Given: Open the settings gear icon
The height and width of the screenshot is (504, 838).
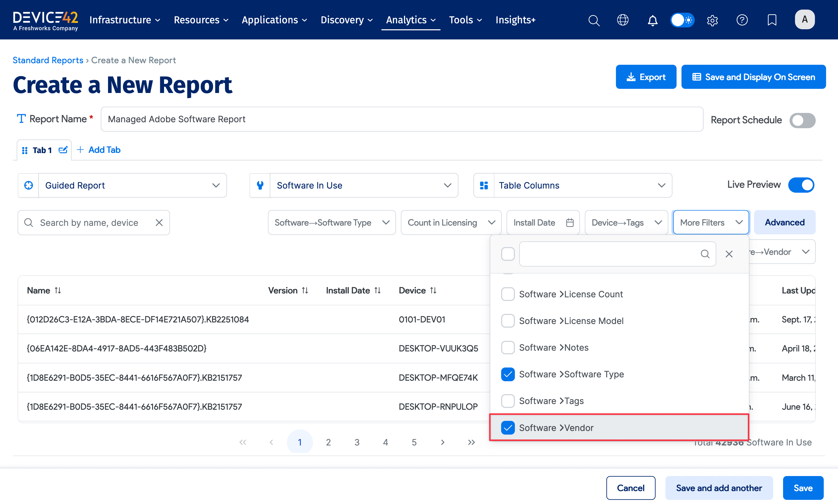Looking at the screenshot, I should tap(712, 20).
